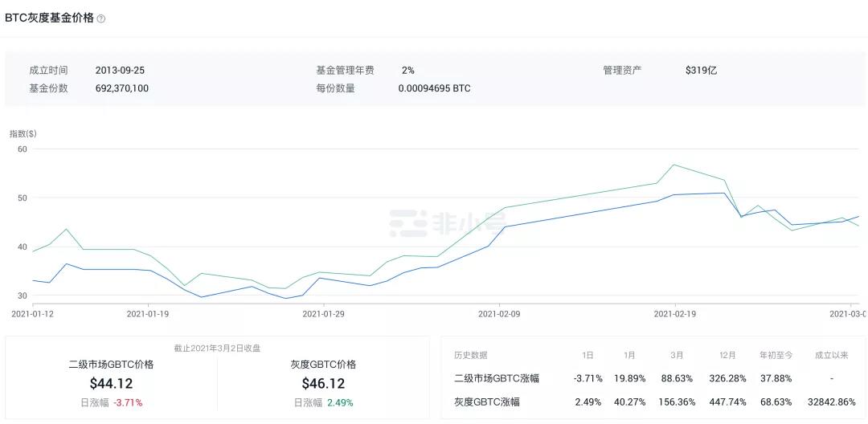
Task: Click the 灰度GBTC价格 heading
Action: click(323, 365)
